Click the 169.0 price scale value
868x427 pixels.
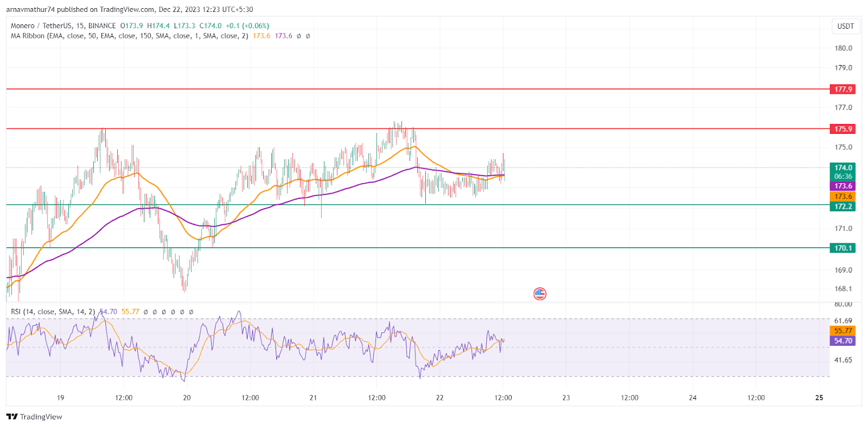843,270
